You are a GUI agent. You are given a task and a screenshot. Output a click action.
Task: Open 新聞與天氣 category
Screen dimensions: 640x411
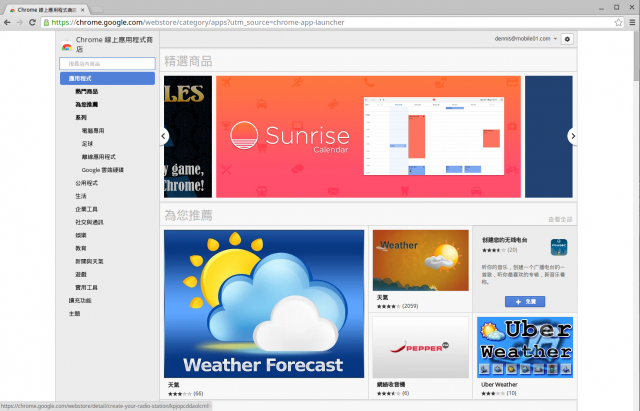[89, 261]
